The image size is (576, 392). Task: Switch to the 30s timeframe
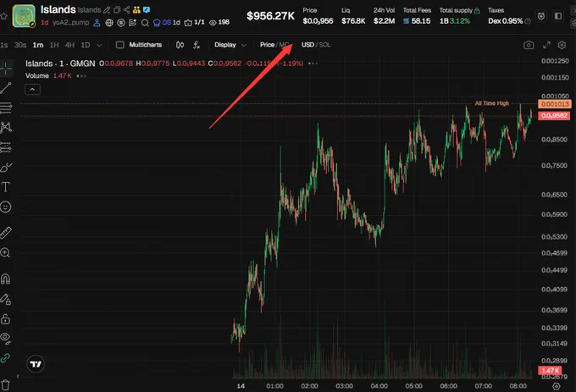[x=20, y=45]
